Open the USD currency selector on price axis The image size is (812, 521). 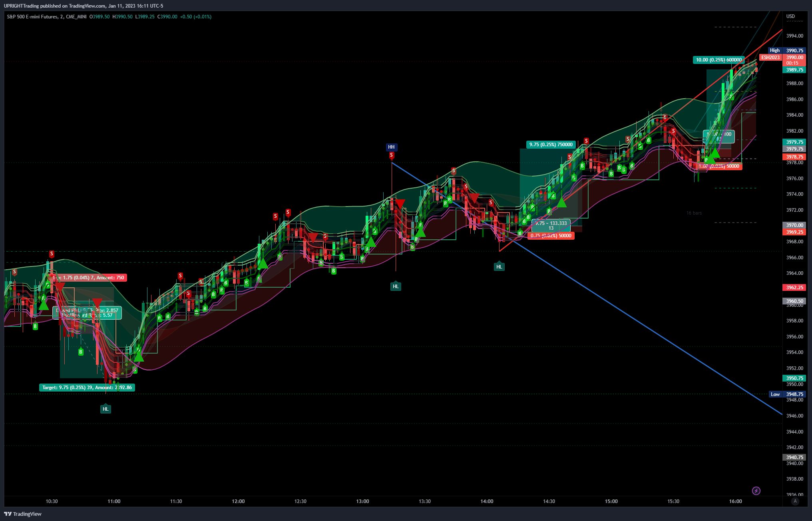(x=790, y=16)
